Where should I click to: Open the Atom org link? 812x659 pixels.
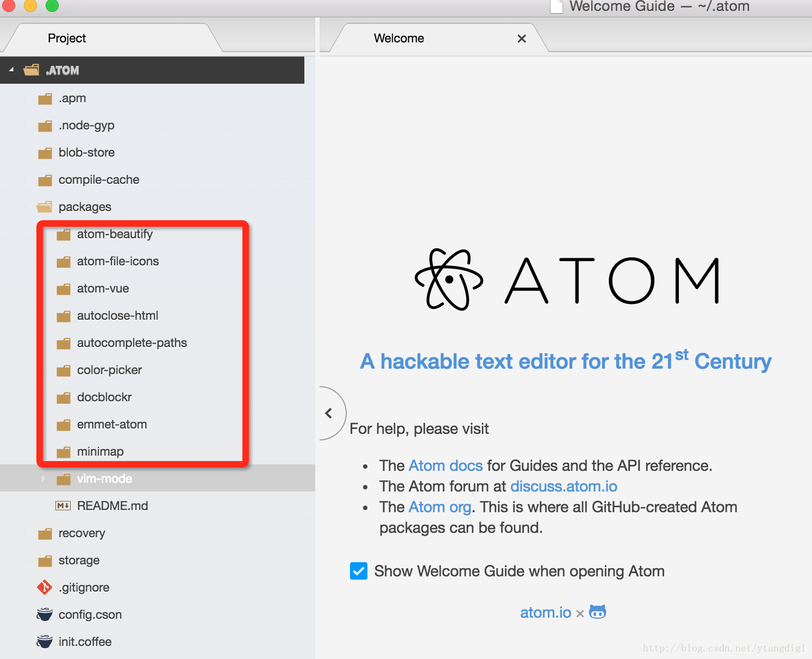click(440, 507)
